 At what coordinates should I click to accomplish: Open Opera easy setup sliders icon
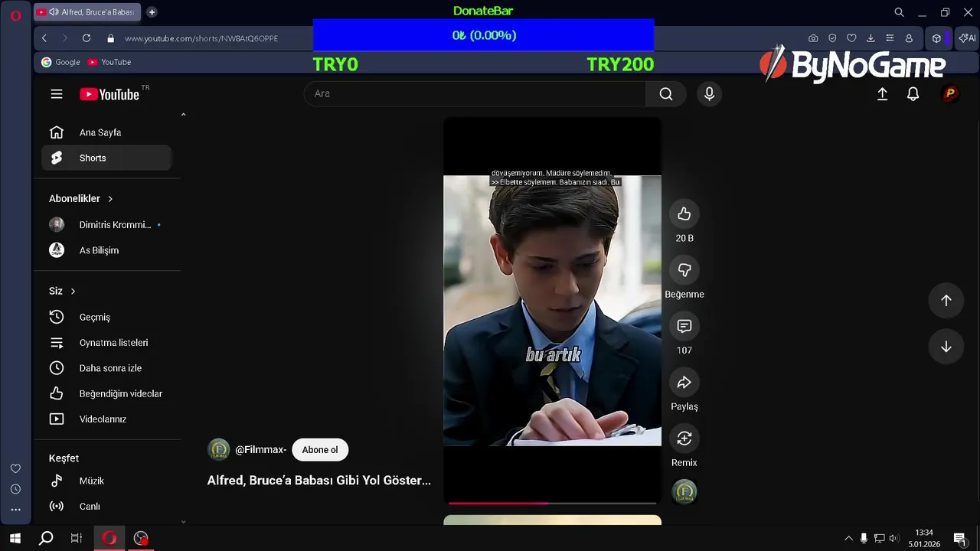click(890, 38)
